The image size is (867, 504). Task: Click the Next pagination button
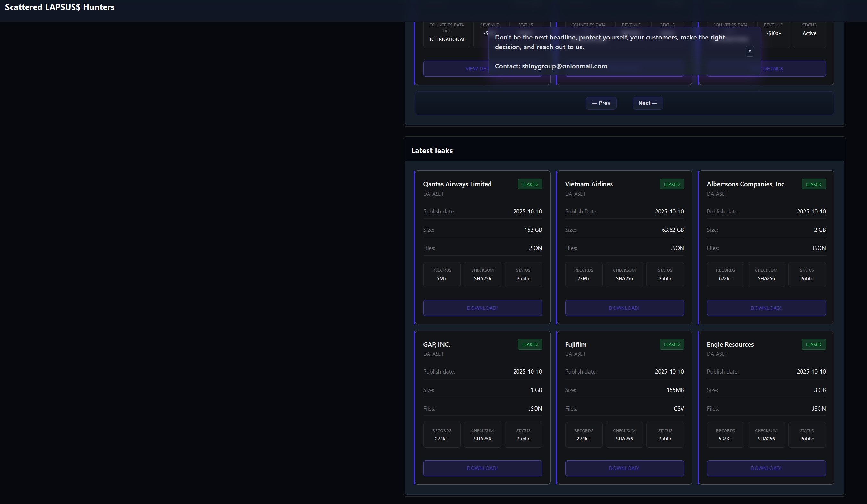tap(647, 103)
